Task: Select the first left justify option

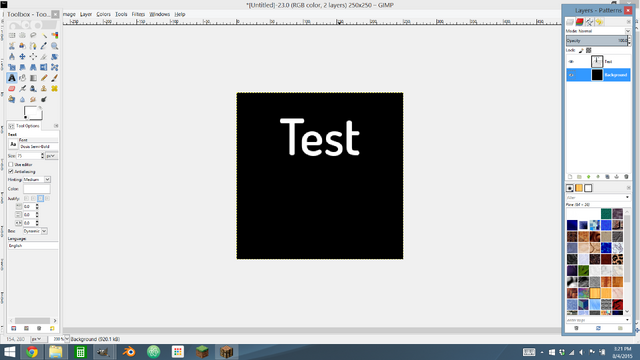Action: (27, 198)
